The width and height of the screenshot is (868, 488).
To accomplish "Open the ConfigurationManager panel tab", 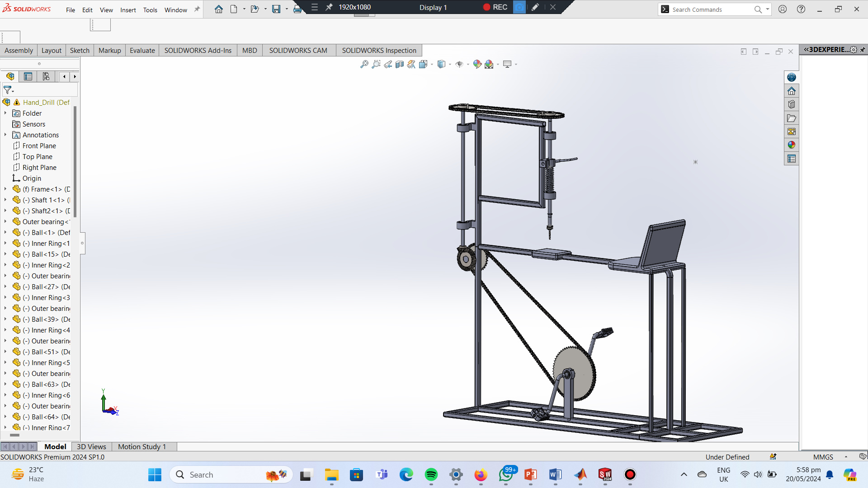I will [46, 76].
